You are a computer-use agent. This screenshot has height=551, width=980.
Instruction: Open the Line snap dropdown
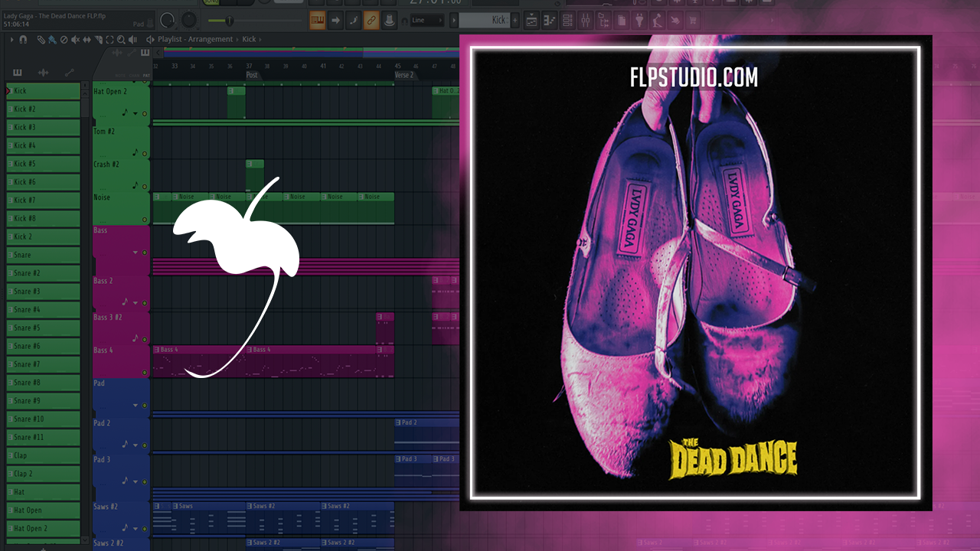[x=427, y=20]
